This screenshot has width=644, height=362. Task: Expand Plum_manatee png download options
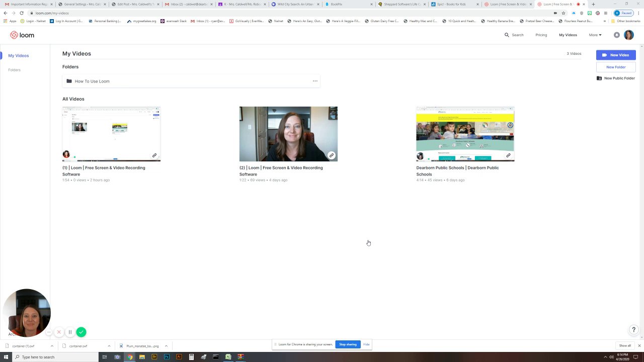(166, 346)
